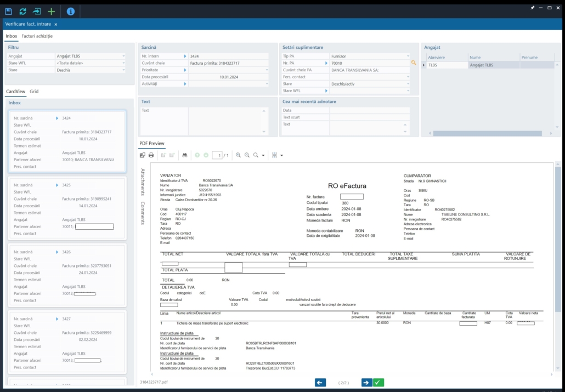
Task: Click the forward-to-document arrow icon in top toolbar
Action: click(37, 12)
